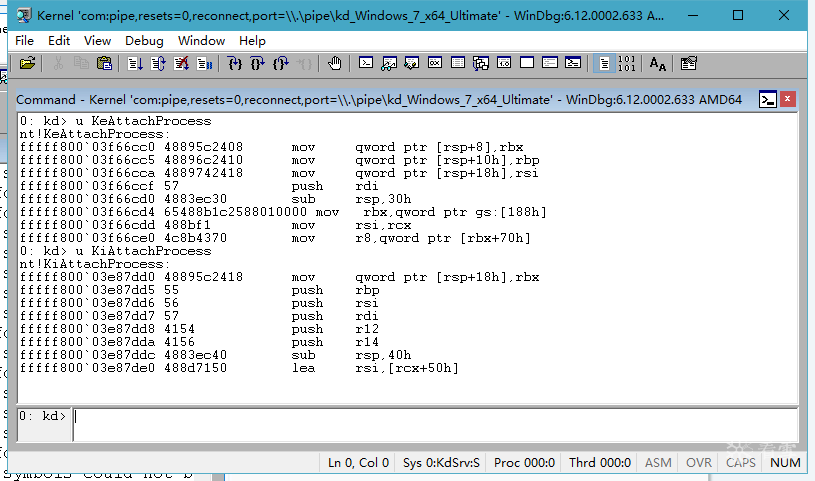Image resolution: width=815 pixels, height=481 pixels.
Task: Click the CAPS status bar indicator
Action: (x=741, y=462)
